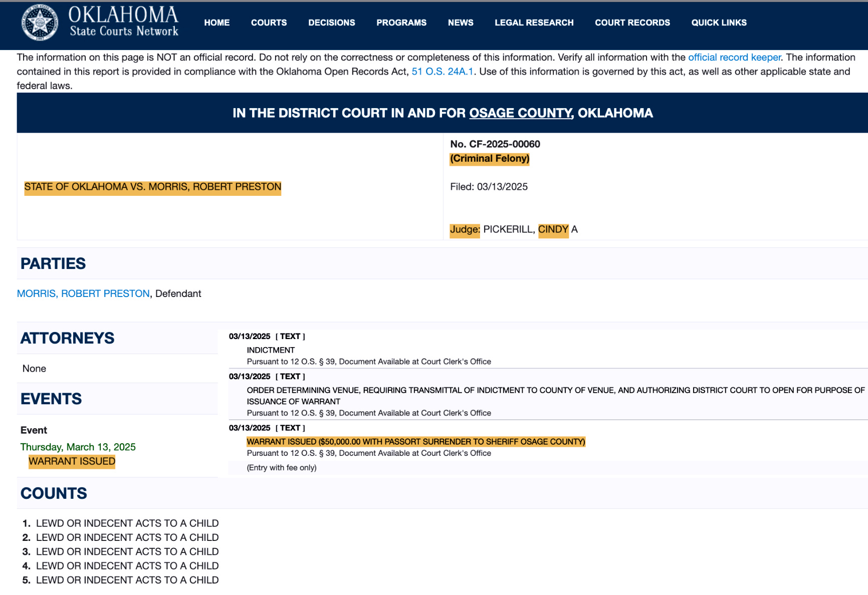The width and height of the screenshot is (868, 595).
Task: Open the DECISIONS menu
Action: tap(331, 23)
